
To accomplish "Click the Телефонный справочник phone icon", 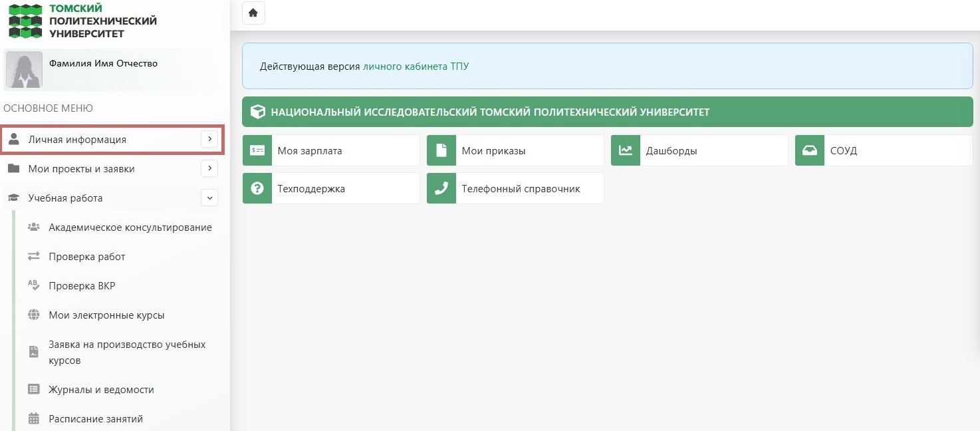I will (441, 189).
